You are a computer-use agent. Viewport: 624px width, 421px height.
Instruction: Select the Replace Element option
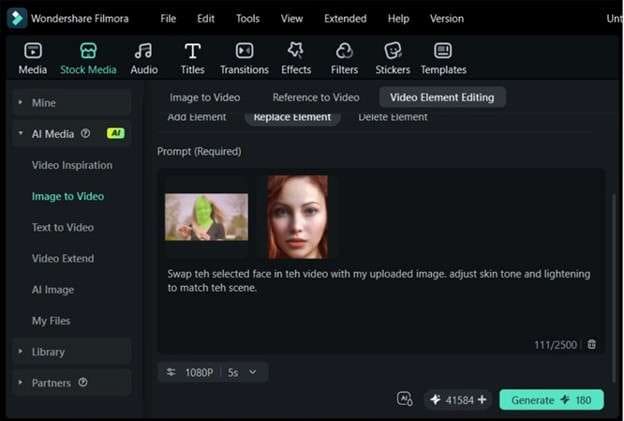tap(292, 117)
